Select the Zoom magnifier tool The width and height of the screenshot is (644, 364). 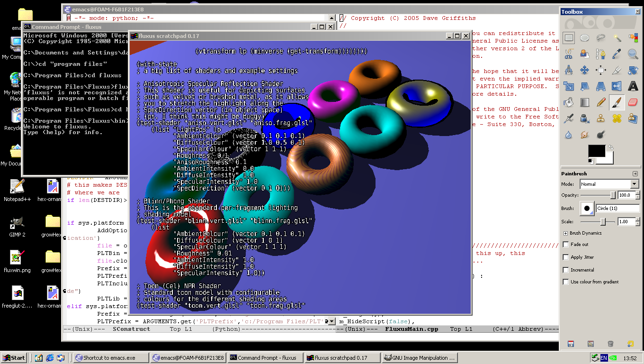[x=633, y=54]
